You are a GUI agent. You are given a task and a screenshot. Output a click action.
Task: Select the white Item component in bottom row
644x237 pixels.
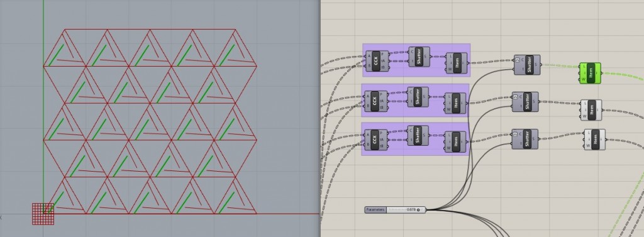[x=595, y=139]
